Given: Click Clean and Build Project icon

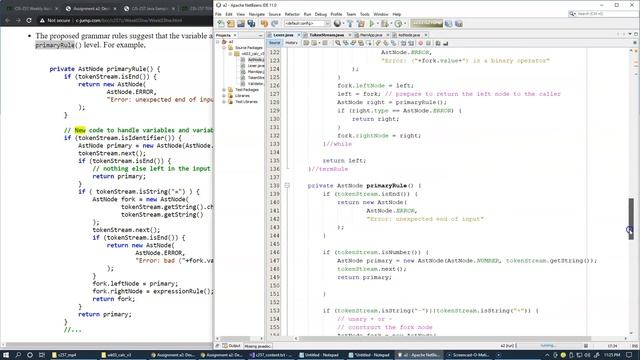Looking at the screenshot, I should point(361,24).
